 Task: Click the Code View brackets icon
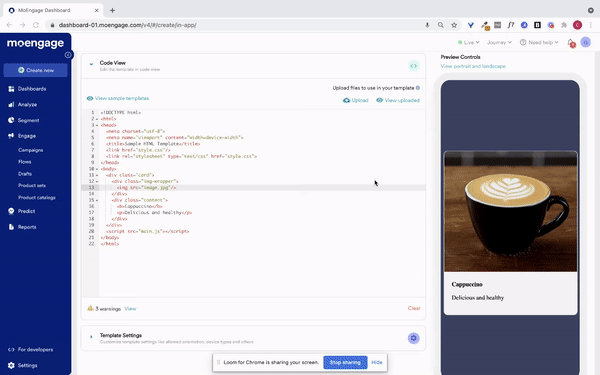click(x=413, y=66)
